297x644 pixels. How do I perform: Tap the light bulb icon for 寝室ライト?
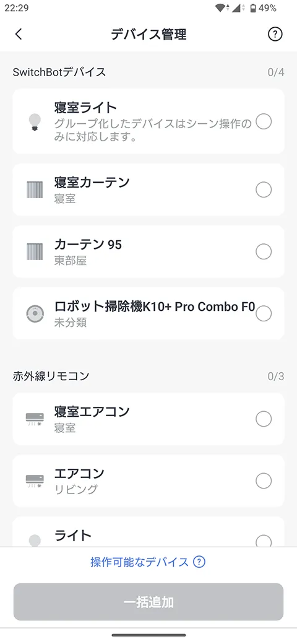(x=35, y=123)
